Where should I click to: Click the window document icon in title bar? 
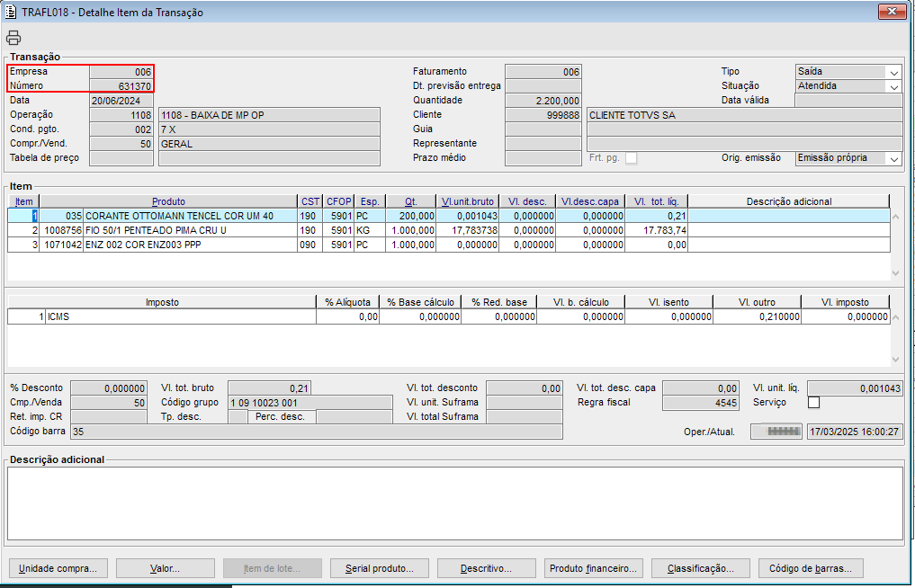coord(10,12)
